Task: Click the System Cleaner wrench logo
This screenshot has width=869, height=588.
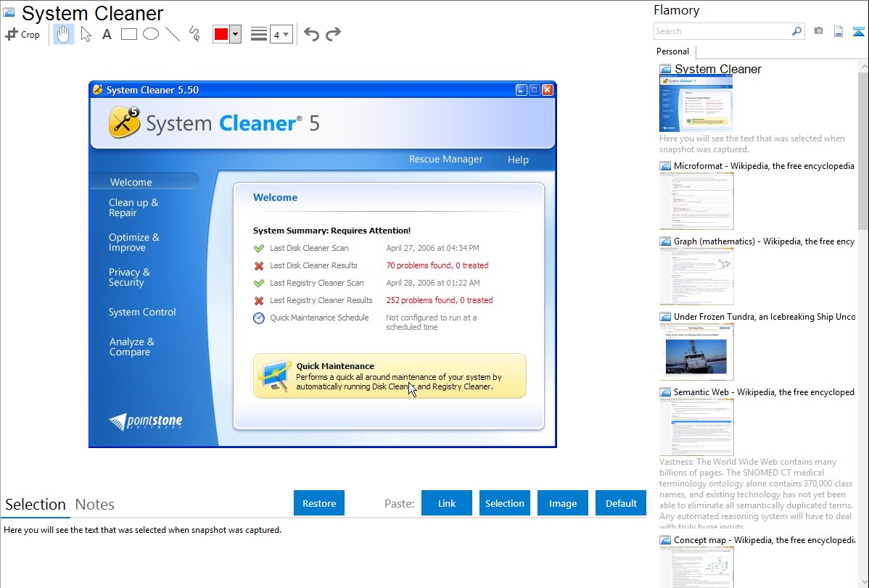Action: pyautogui.click(x=123, y=122)
